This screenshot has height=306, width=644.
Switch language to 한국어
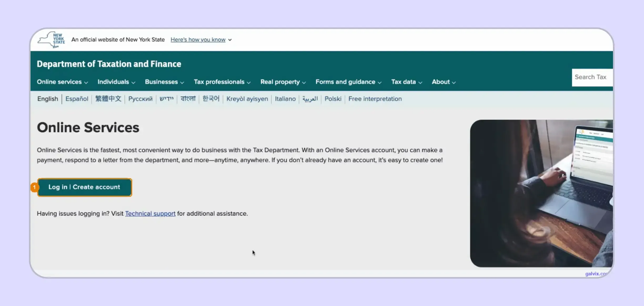(x=211, y=99)
